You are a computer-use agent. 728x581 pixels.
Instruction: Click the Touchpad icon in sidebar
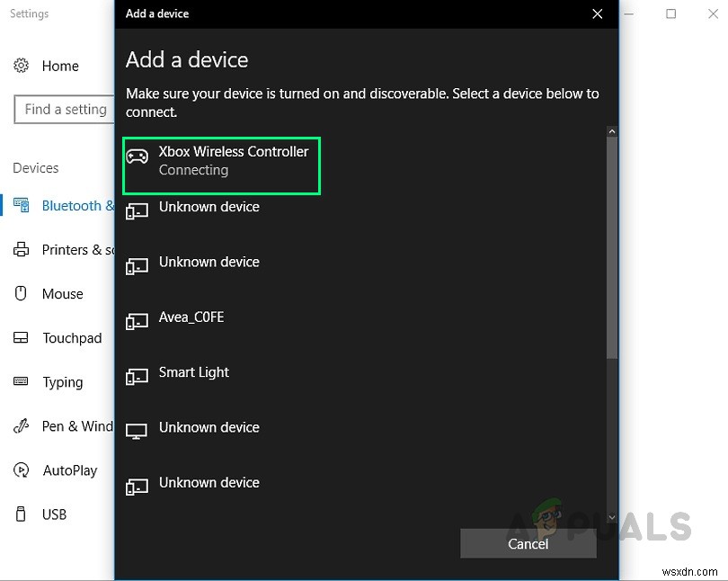[x=22, y=338]
